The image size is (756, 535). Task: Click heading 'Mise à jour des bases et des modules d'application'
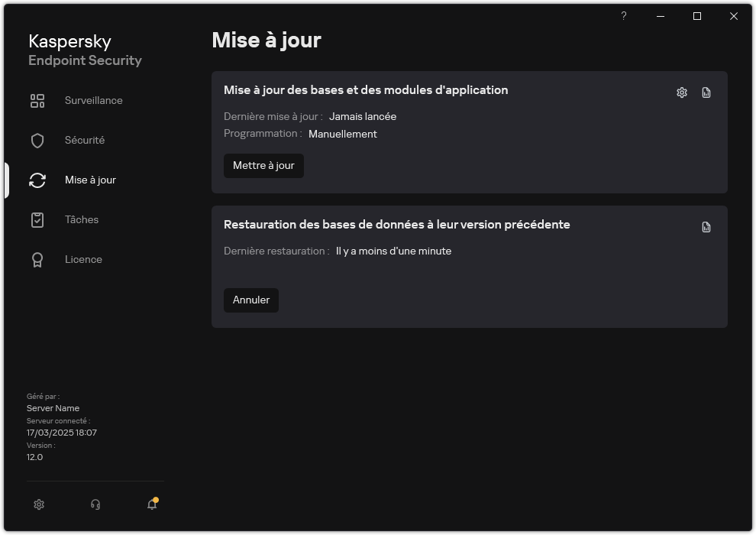click(366, 90)
